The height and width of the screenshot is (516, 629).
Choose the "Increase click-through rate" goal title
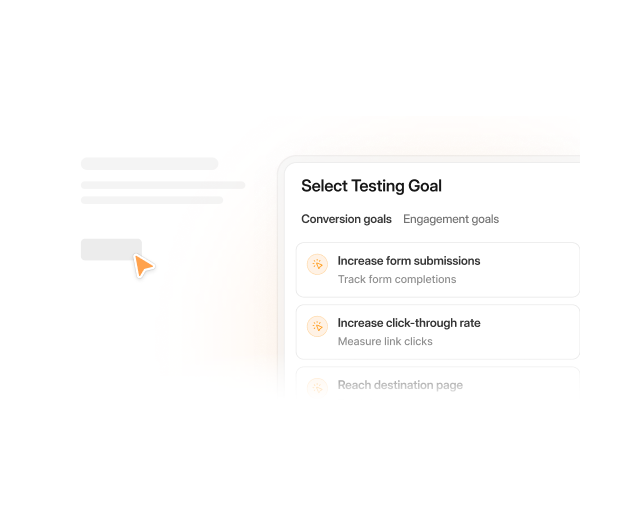[x=408, y=323]
